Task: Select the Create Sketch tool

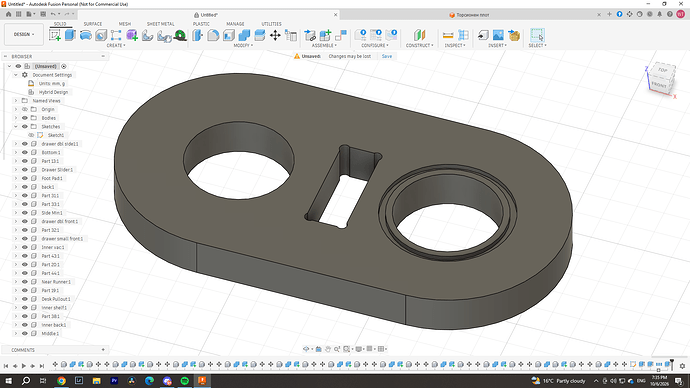Action: click(55, 35)
